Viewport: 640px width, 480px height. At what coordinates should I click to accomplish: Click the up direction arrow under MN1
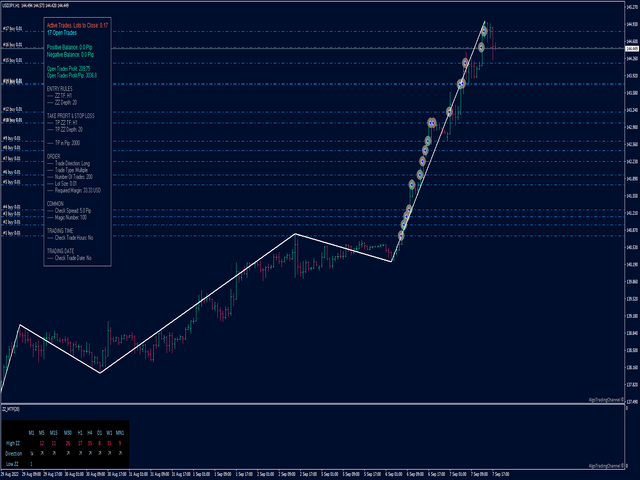coord(120,453)
